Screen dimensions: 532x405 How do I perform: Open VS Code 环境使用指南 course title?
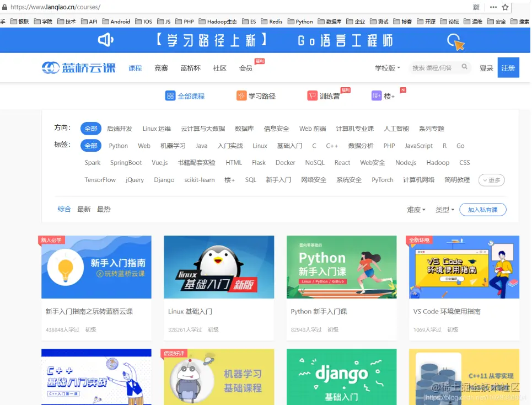[x=447, y=311]
